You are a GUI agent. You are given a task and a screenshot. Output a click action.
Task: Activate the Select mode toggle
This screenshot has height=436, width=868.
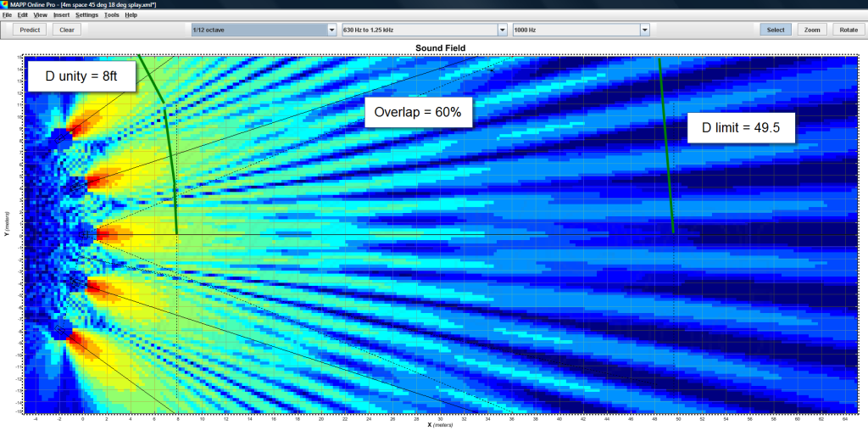coord(776,30)
